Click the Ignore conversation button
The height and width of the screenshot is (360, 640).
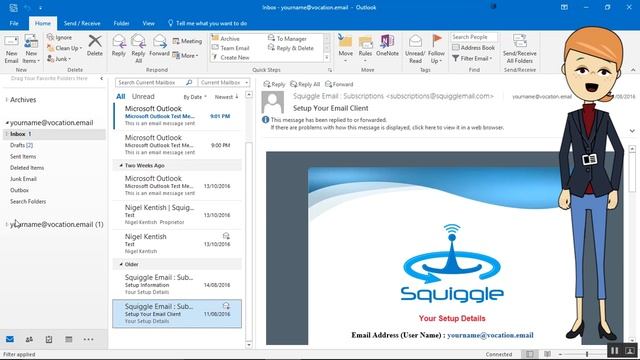[60, 38]
